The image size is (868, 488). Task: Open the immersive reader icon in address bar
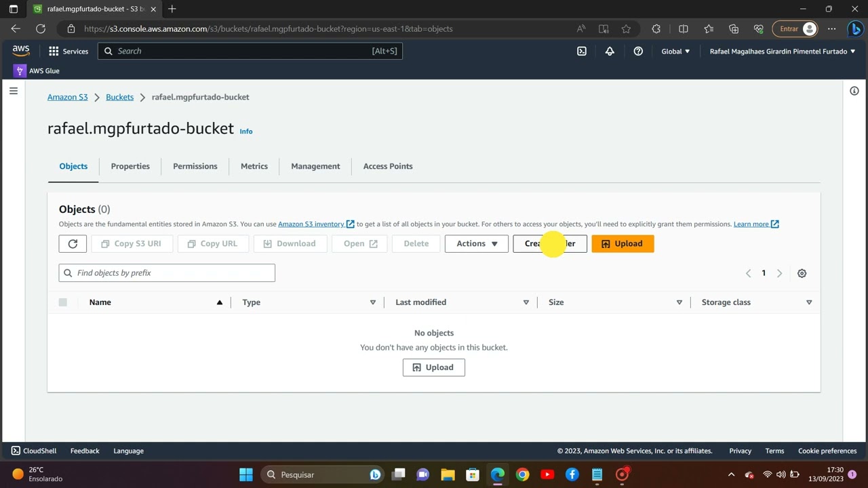point(604,28)
